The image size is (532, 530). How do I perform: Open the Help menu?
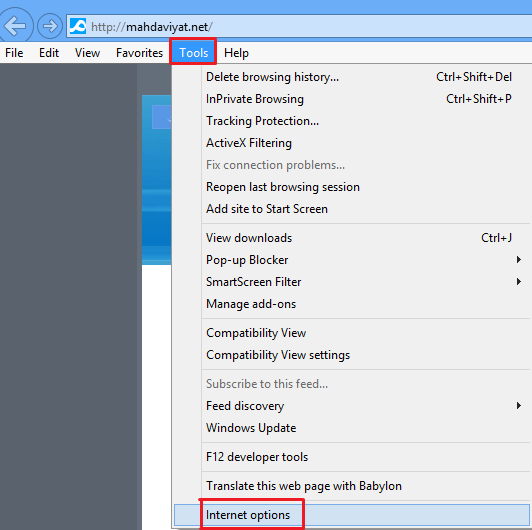click(236, 53)
